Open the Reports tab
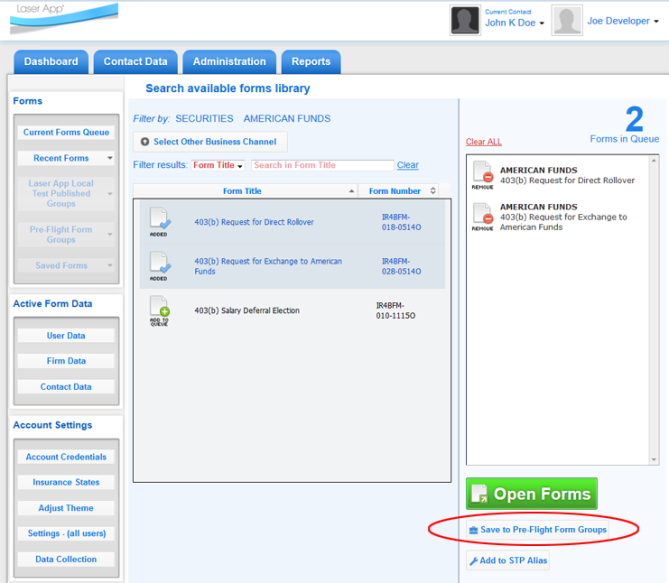669x583 pixels. (311, 62)
